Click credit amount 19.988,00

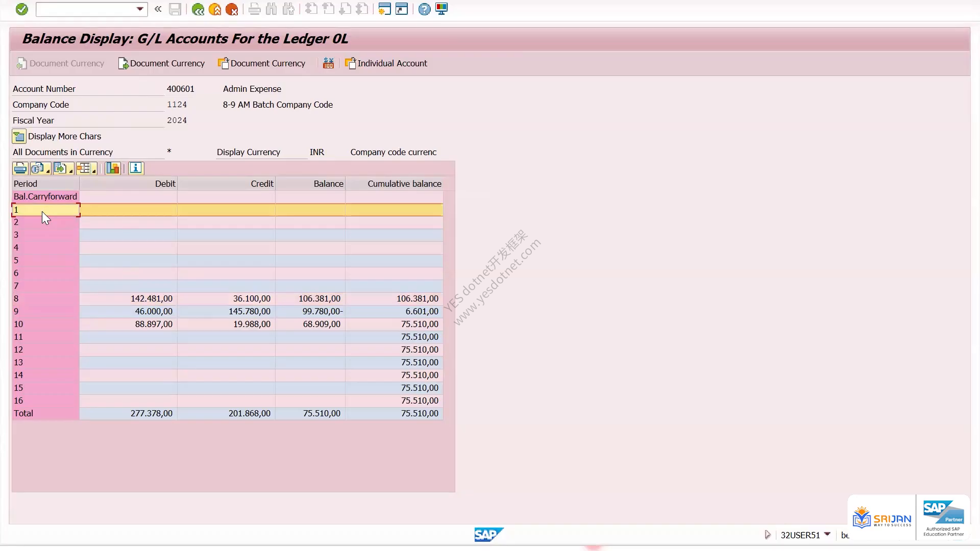[252, 324]
